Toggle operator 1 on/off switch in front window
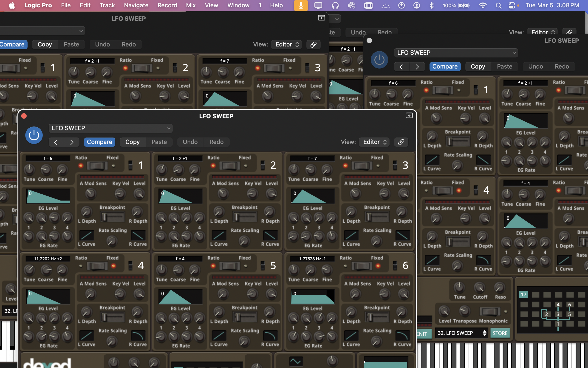Viewport: 588px width, 368px height. [130, 165]
